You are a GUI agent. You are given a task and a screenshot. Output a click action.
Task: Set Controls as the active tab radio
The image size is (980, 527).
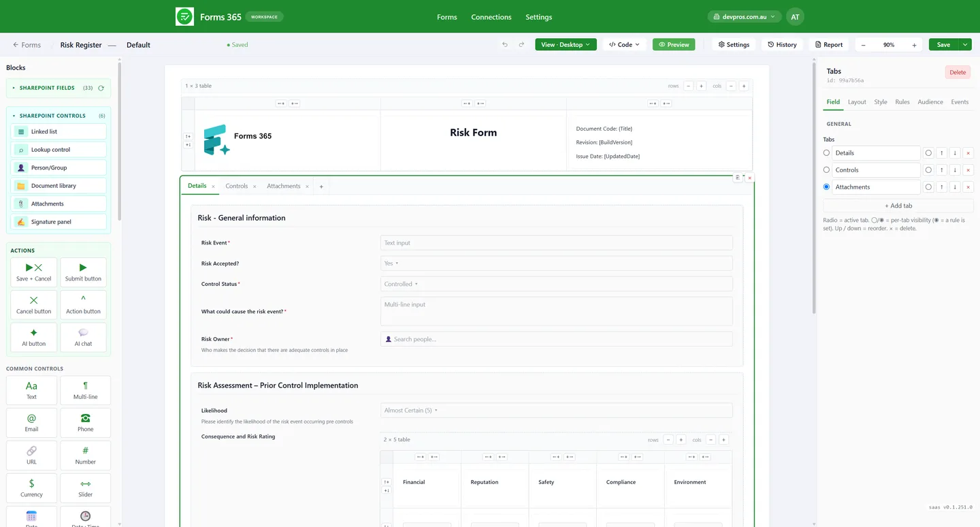827,170
